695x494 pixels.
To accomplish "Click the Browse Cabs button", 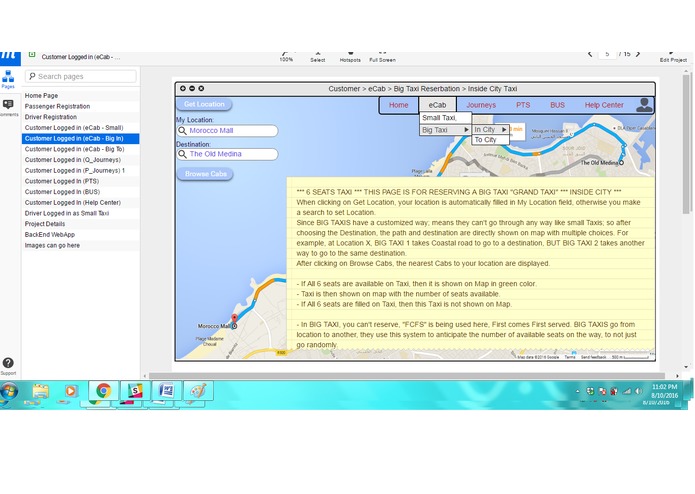I will tap(205, 174).
